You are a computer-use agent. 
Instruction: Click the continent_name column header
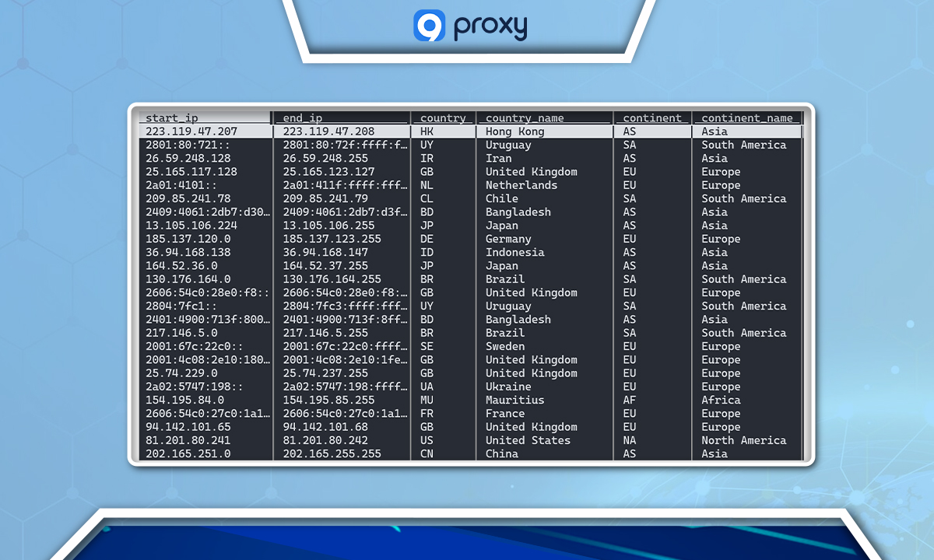click(x=747, y=117)
